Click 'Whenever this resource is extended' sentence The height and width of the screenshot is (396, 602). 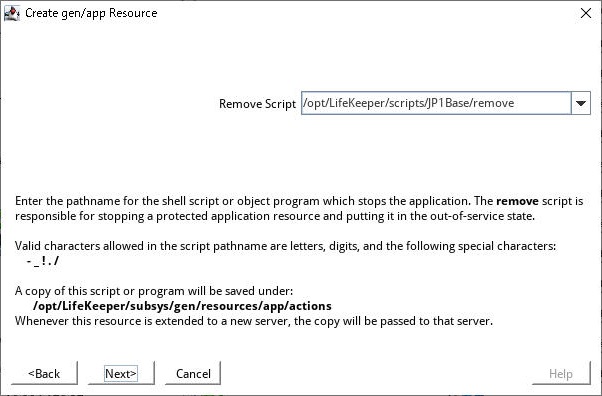[x=254, y=321]
